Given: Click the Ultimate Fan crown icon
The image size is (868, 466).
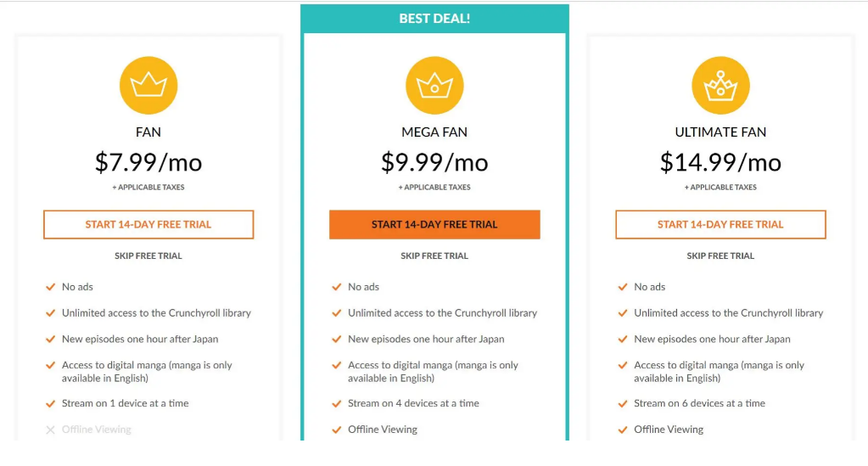Looking at the screenshot, I should (720, 86).
